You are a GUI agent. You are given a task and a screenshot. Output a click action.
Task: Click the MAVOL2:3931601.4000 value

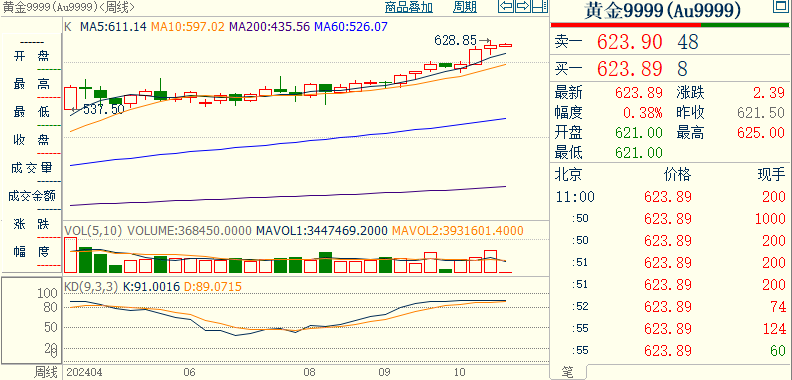457,231
